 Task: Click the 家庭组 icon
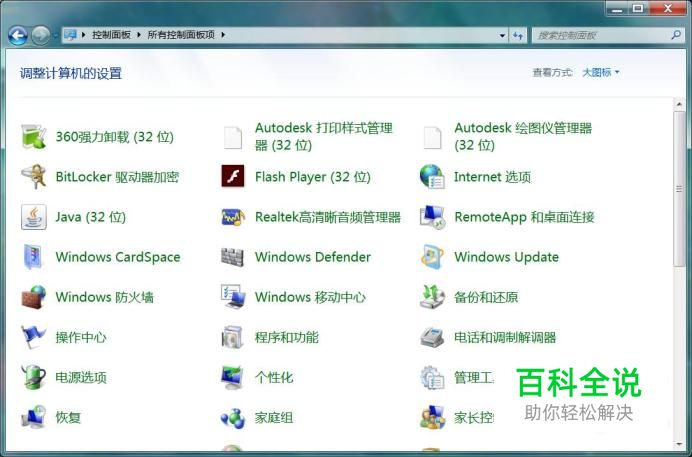(233, 417)
